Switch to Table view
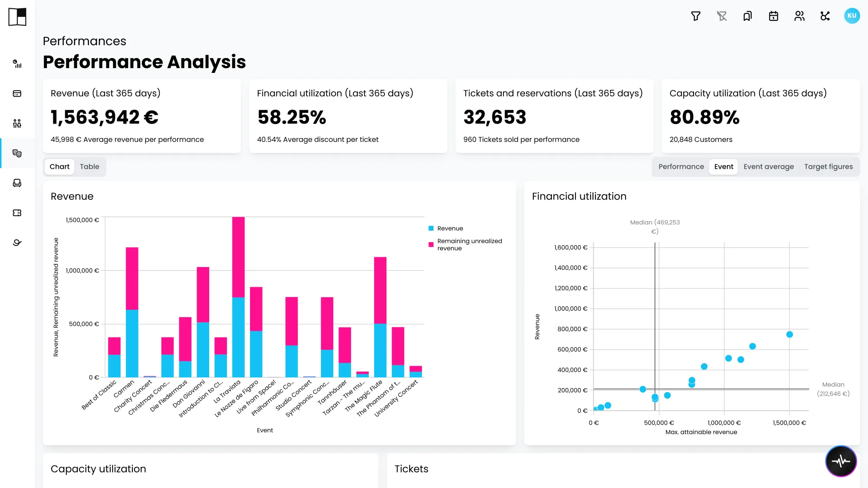 point(89,167)
